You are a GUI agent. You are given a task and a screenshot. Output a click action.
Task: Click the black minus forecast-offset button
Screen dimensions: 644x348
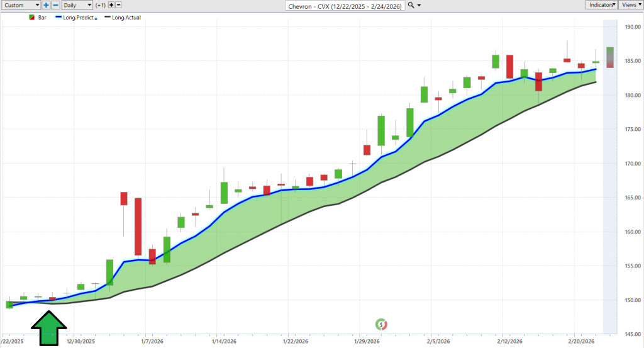point(118,5)
